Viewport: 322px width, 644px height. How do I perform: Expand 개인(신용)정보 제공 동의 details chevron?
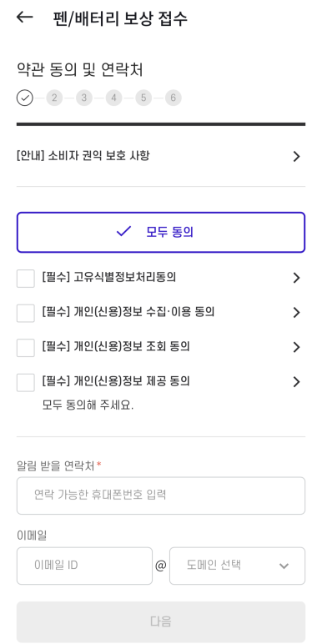tap(296, 382)
